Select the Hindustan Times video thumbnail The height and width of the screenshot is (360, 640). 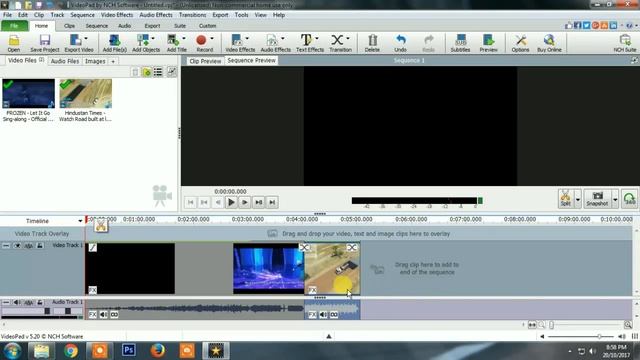pyautogui.click(x=85, y=93)
